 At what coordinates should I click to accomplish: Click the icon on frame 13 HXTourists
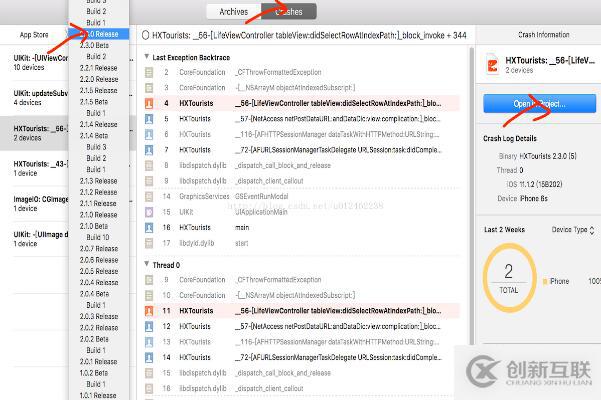149,342
